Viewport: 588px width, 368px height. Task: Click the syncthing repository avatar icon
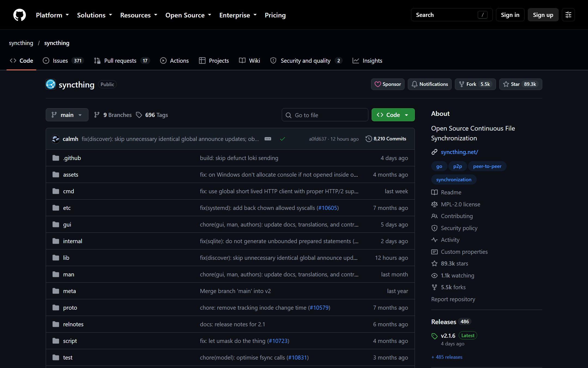(x=51, y=85)
